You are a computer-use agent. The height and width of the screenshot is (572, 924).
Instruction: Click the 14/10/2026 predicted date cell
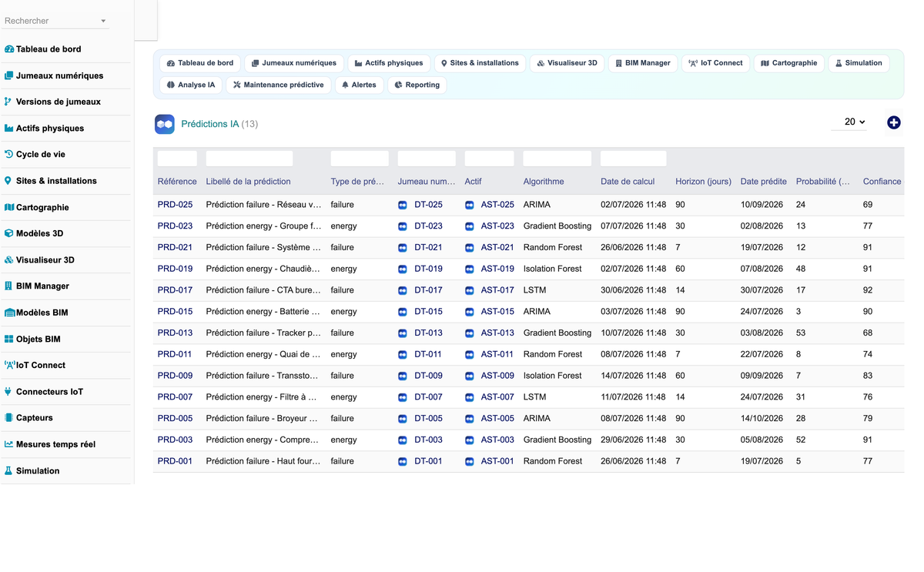pos(762,419)
